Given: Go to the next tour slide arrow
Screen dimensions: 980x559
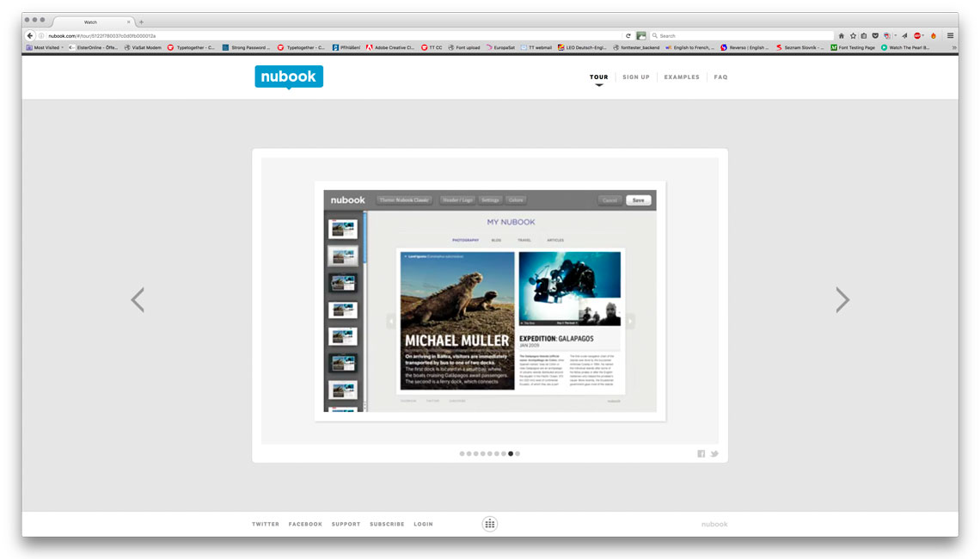Looking at the screenshot, I should [x=842, y=300].
